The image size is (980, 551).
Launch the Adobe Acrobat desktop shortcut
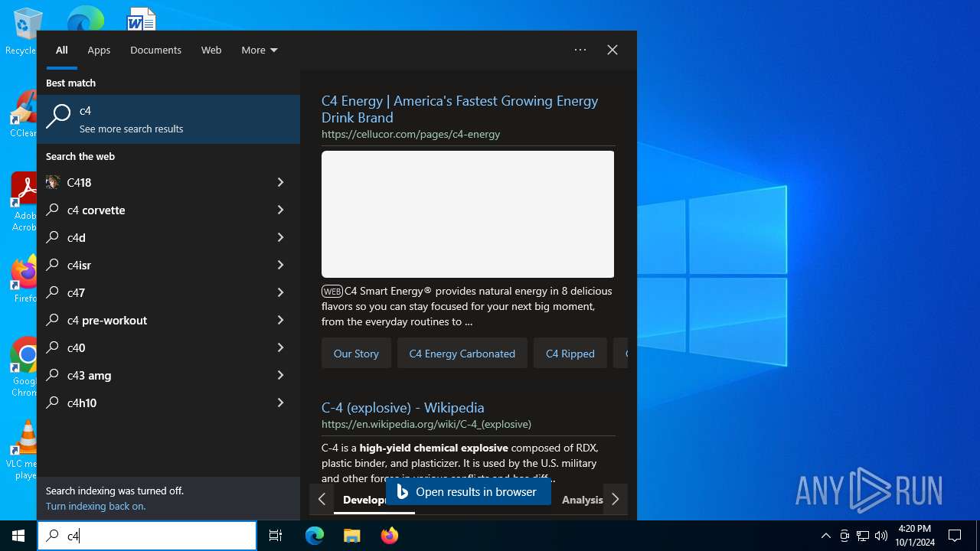23,201
